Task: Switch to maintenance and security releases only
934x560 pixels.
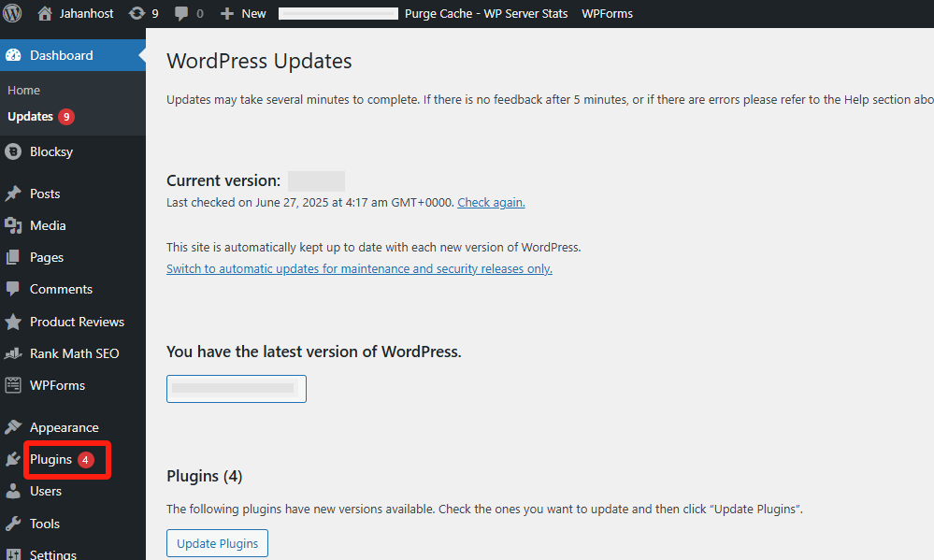Action: tap(359, 268)
